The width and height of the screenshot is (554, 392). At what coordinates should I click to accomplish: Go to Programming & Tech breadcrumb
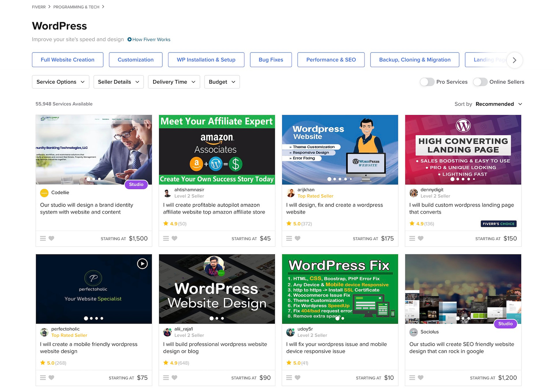click(76, 7)
